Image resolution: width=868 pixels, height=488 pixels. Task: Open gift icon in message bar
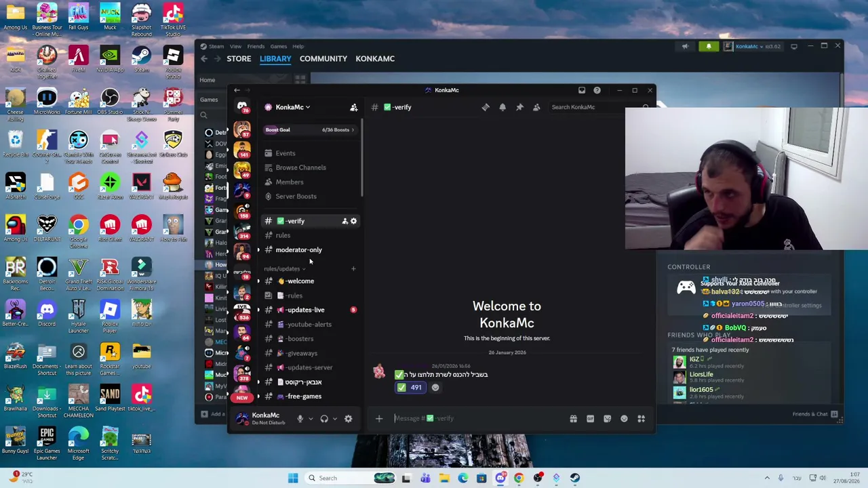[573, 419]
